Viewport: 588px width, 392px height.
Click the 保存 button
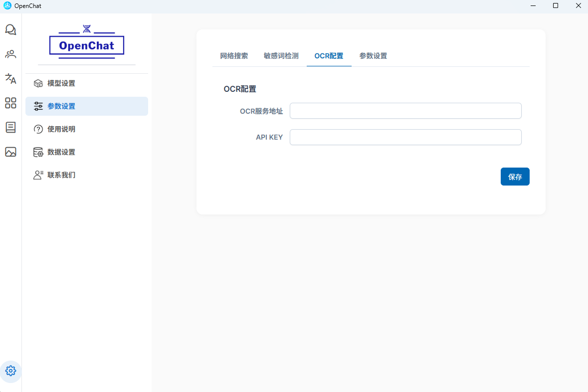click(x=515, y=177)
